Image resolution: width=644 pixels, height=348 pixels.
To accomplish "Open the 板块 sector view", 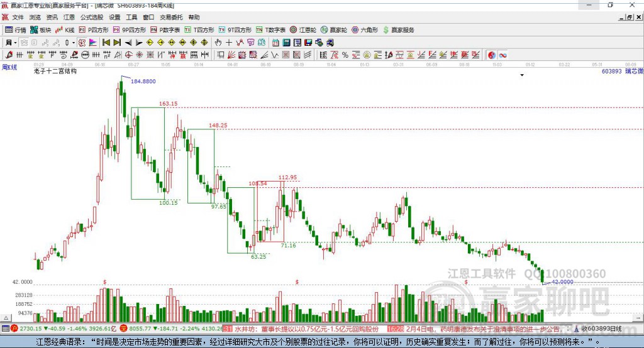I will [41, 30].
